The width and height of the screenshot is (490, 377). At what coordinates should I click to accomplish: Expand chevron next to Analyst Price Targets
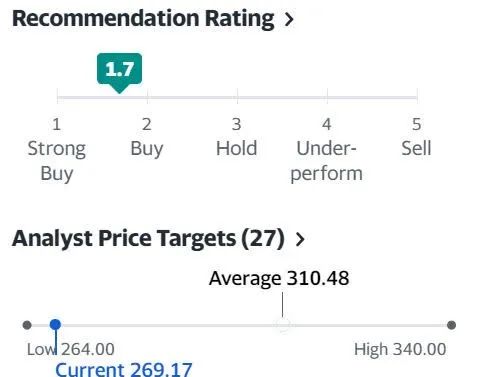[x=300, y=239]
